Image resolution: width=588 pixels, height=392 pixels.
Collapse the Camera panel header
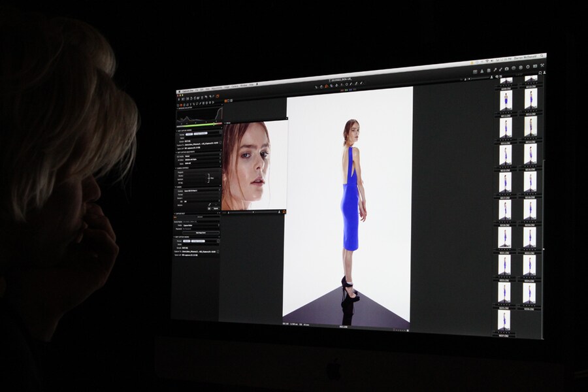click(x=175, y=187)
